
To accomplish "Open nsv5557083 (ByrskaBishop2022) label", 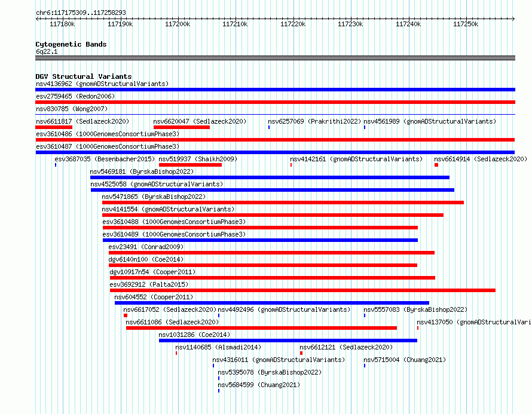I will coord(415,309).
